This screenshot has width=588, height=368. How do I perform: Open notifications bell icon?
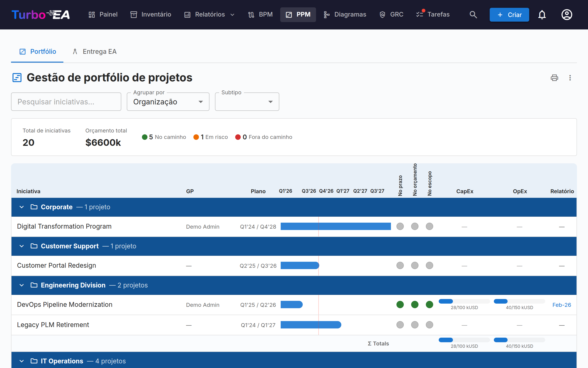tap(542, 14)
